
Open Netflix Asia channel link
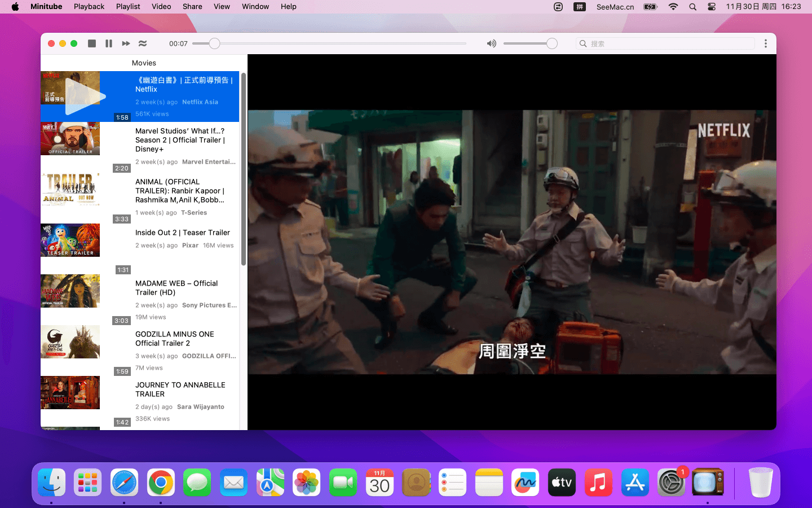coord(200,102)
